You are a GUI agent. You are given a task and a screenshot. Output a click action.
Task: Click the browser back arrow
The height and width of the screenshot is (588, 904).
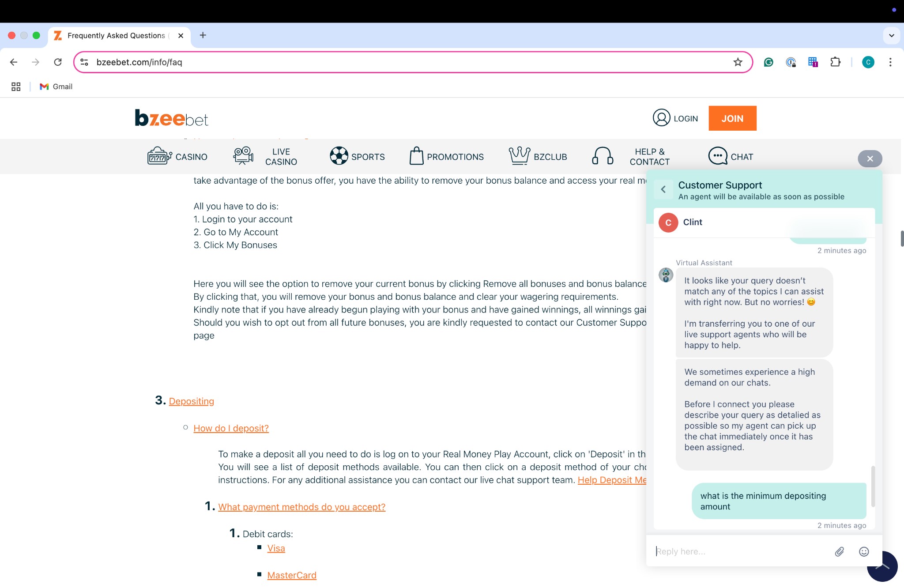pyautogui.click(x=14, y=62)
